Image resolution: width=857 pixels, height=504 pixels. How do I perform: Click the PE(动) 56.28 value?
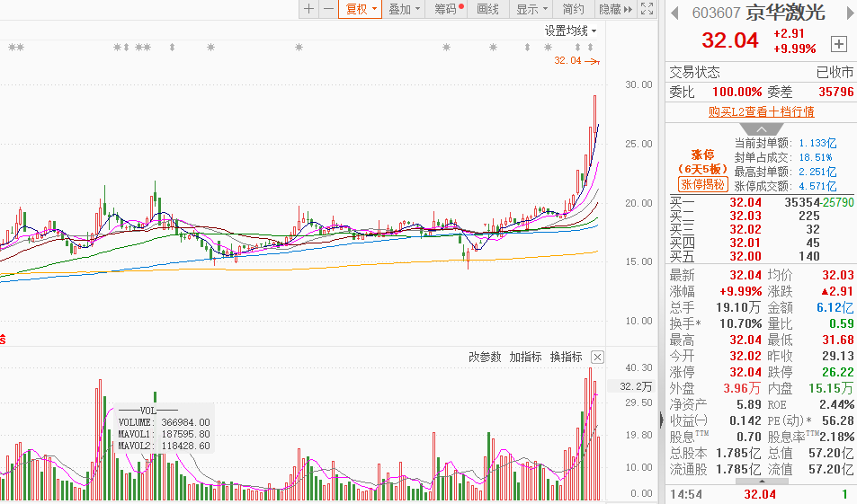(x=838, y=420)
